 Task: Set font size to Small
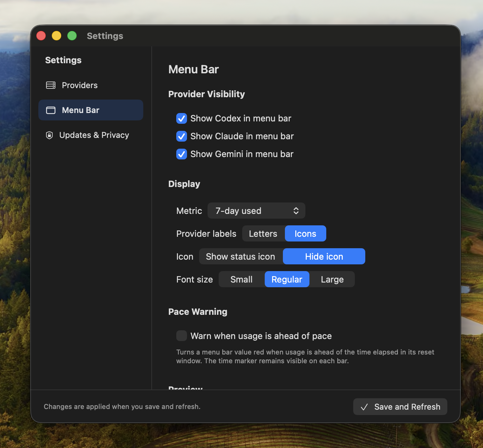[241, 279]
